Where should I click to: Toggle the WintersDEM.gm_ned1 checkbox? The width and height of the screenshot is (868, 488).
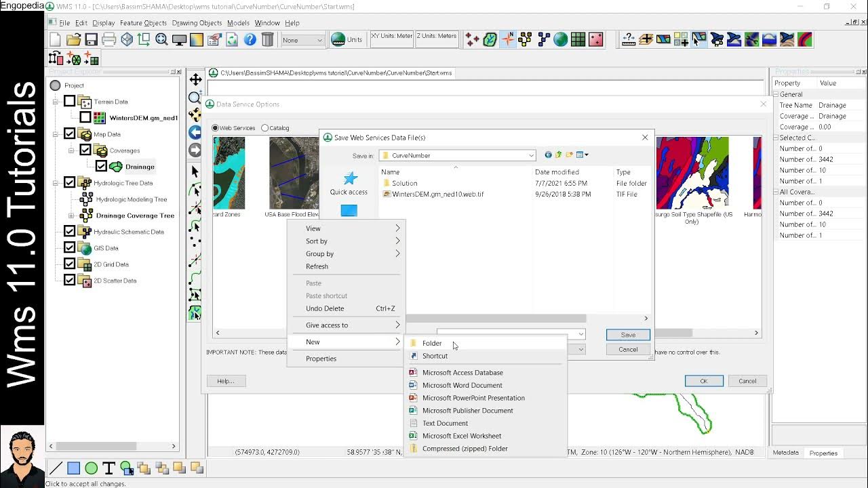[x=85, y=118]
